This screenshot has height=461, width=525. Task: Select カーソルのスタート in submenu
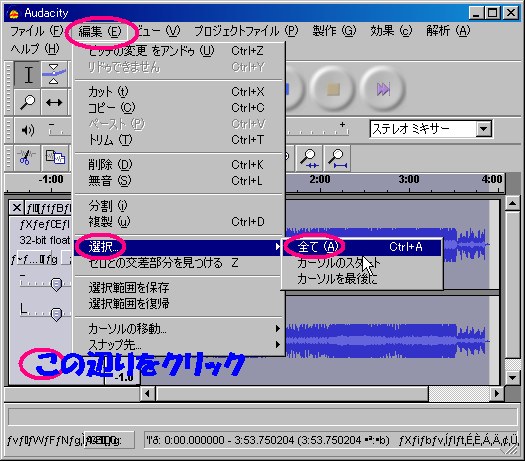(362, 263)
